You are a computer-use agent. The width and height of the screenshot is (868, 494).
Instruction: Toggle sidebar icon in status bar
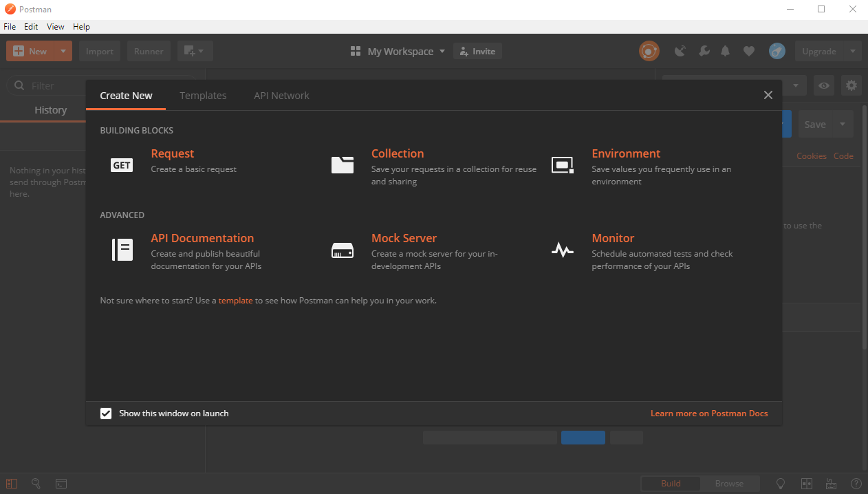coord(12,484)
